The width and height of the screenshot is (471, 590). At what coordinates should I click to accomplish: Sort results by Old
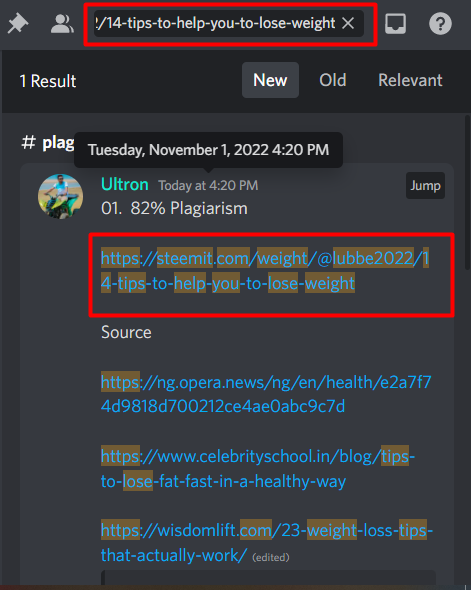[333, 80]
